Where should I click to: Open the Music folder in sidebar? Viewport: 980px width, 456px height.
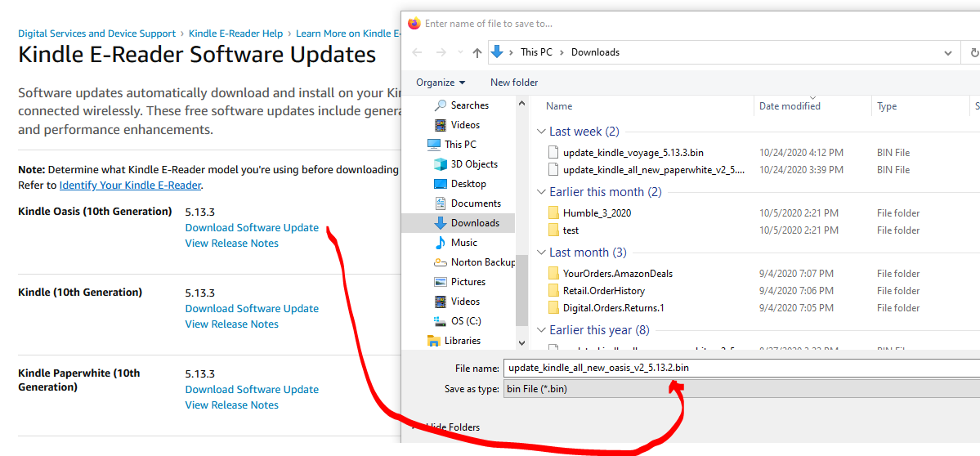[x=463, y=243]
